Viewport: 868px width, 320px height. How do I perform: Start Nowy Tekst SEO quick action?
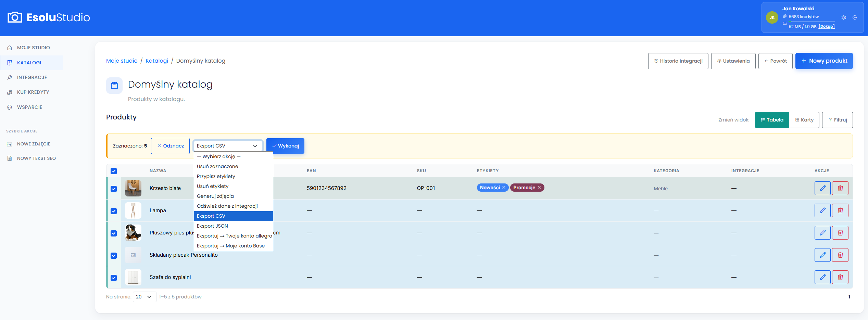pos(32,158)
